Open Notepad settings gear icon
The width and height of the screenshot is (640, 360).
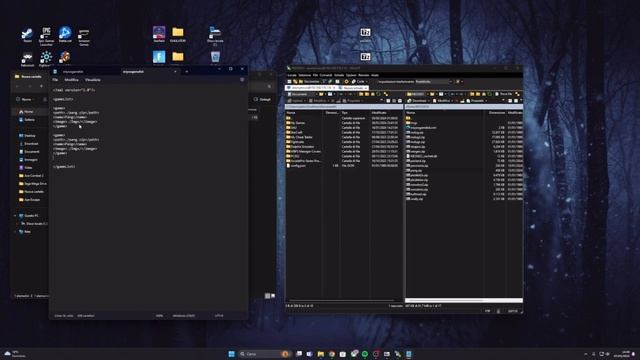(x=242, y=80)
